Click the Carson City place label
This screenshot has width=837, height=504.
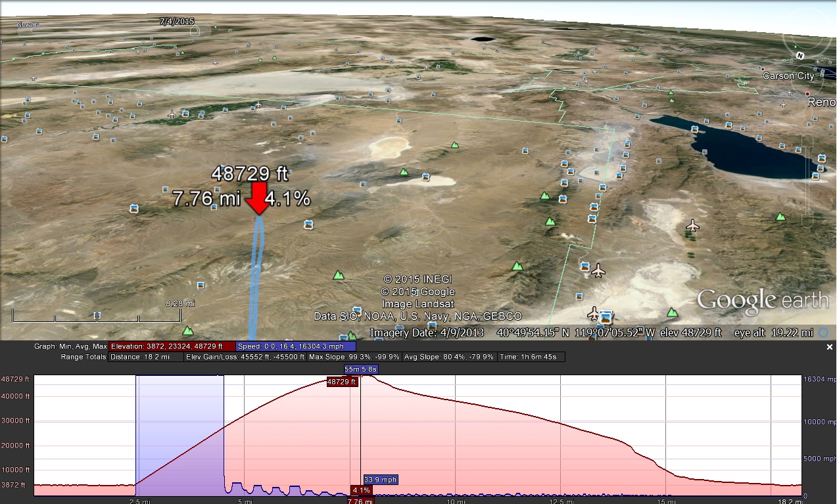(x=788, y=76)
